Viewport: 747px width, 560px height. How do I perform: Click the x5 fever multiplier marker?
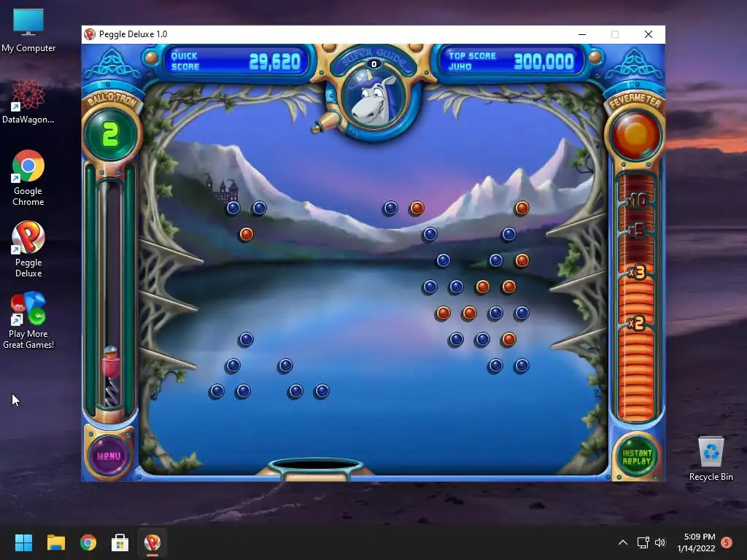tap(636, 231)
